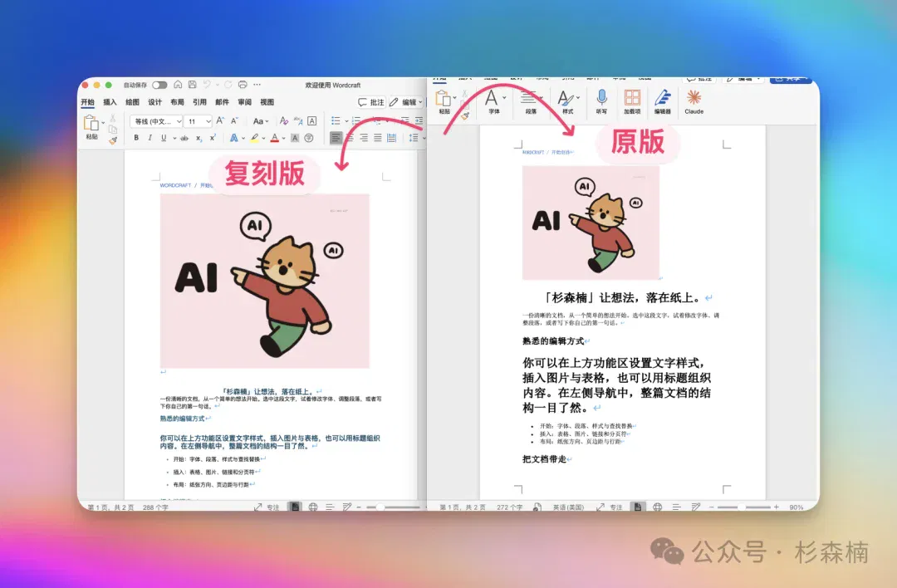The width and height of the screenshot is (897, 588).
Task: Click the Character Border boxed A icon
Action: pyautogui.click(x=311, y=120)
